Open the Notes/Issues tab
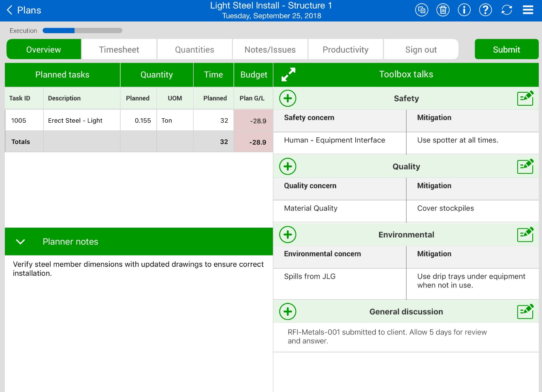The height and width of the screenshot is (392, 542). [270, 49]
